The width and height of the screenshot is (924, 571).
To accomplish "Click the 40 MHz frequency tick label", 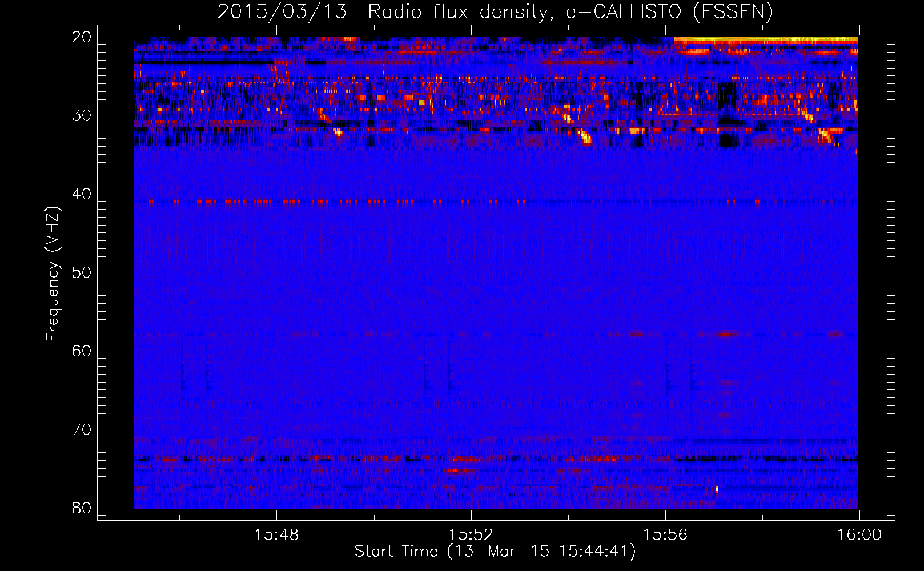I will [x=82, y=194].
